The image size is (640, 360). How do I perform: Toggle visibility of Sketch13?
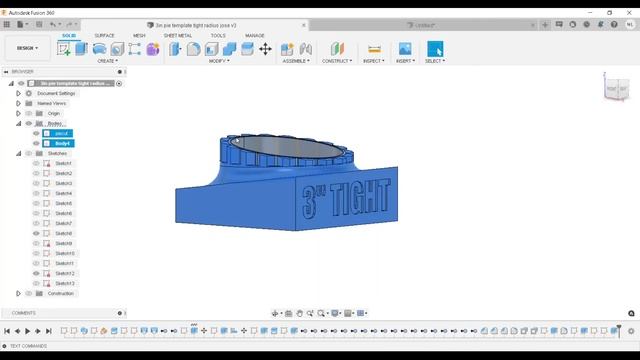pyautogui.click(x=36, y=283)
